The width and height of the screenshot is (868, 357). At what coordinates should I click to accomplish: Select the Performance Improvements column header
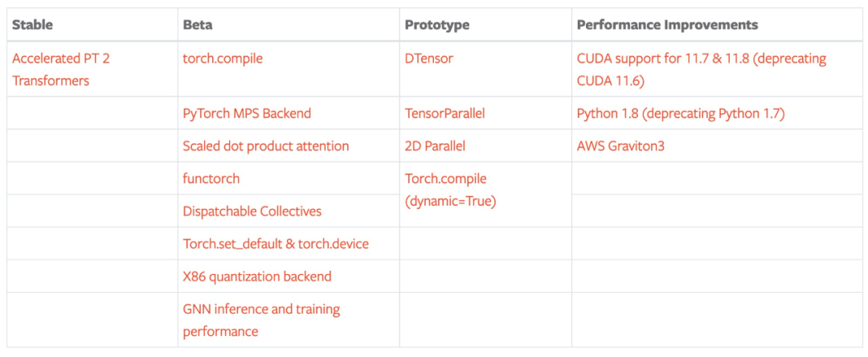coord(667,25)
